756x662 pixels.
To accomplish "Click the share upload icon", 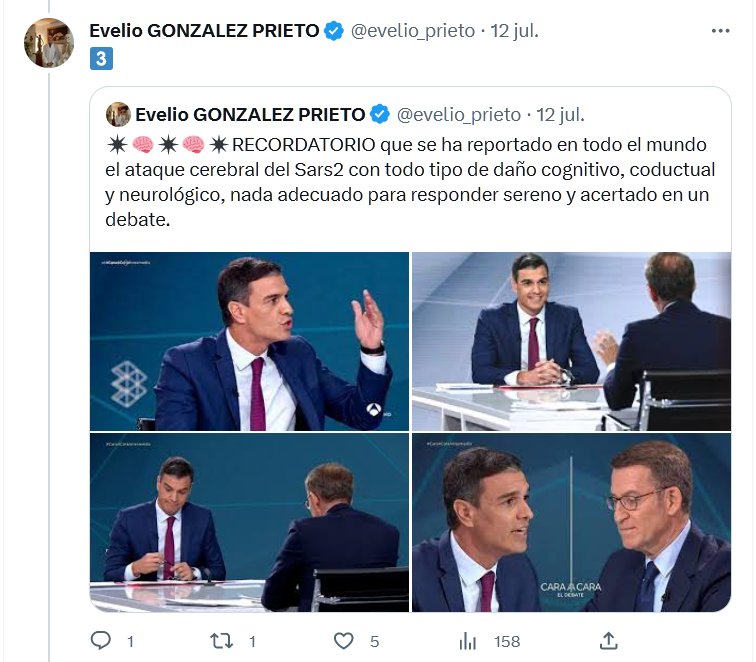I will pos(608,640).
